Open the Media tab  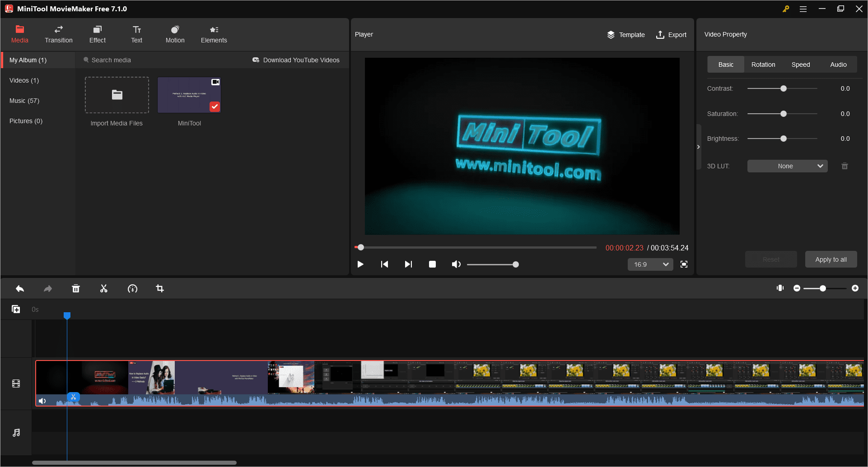click(x=19, y=34)
